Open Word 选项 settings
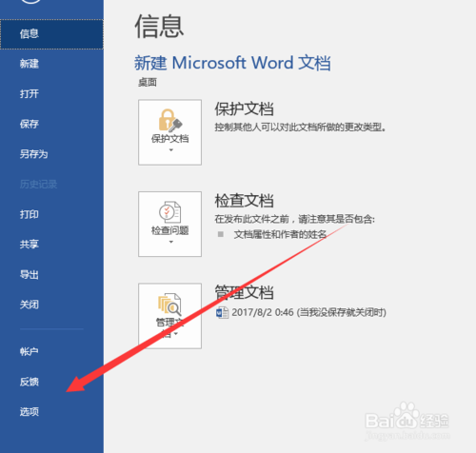 click(x=51, y=412)
